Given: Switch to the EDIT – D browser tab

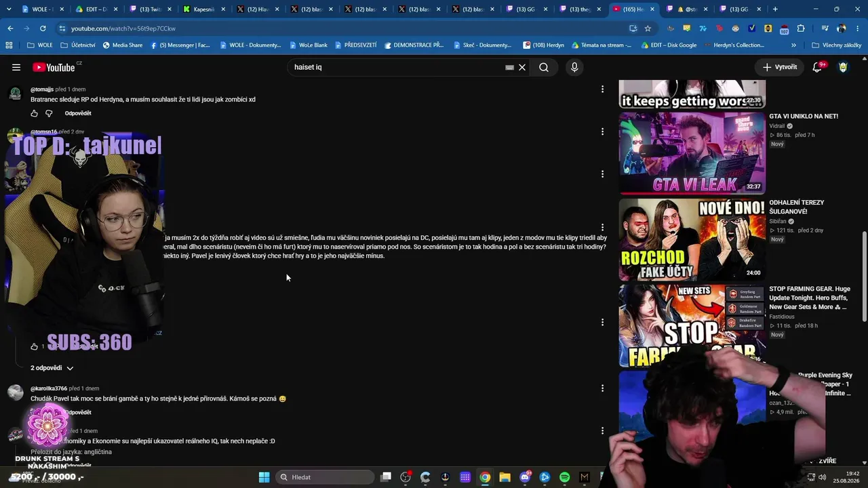Looking at the screenshot, I should pyautogui.click(x=96, y=9).
